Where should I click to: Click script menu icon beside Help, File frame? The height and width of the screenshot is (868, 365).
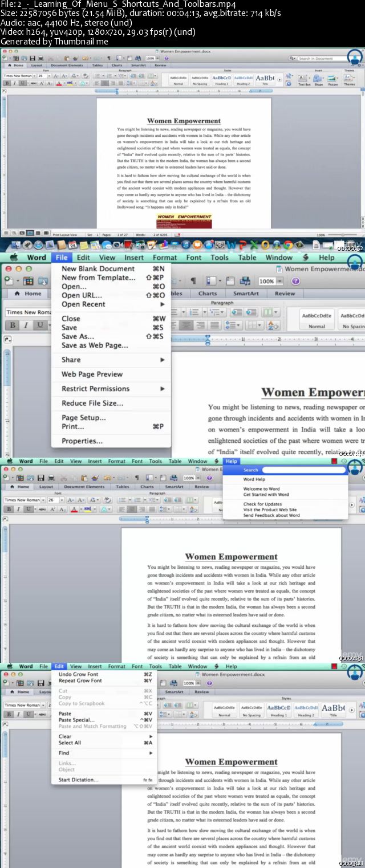pyautogui.click(x=306, y=258)
